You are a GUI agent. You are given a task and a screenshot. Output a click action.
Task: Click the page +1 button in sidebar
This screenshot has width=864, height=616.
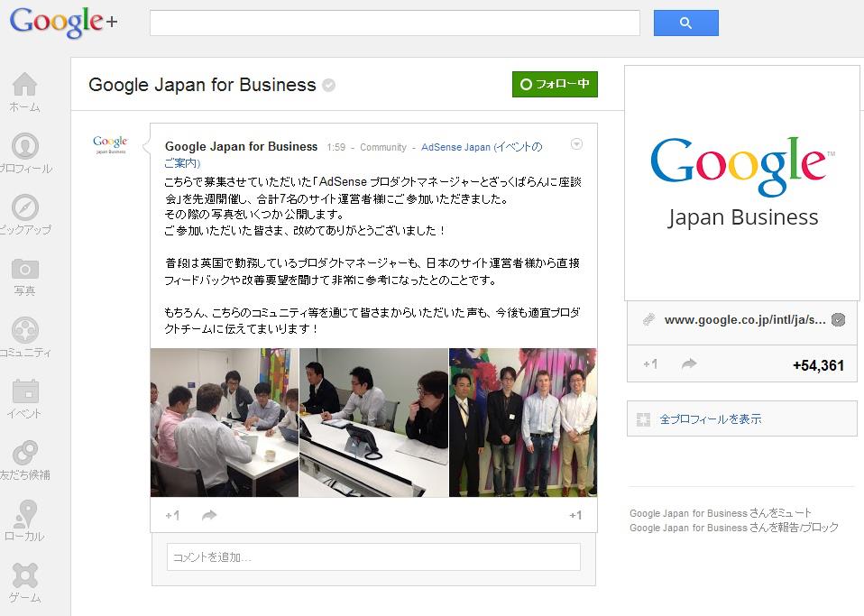[650, 364]
